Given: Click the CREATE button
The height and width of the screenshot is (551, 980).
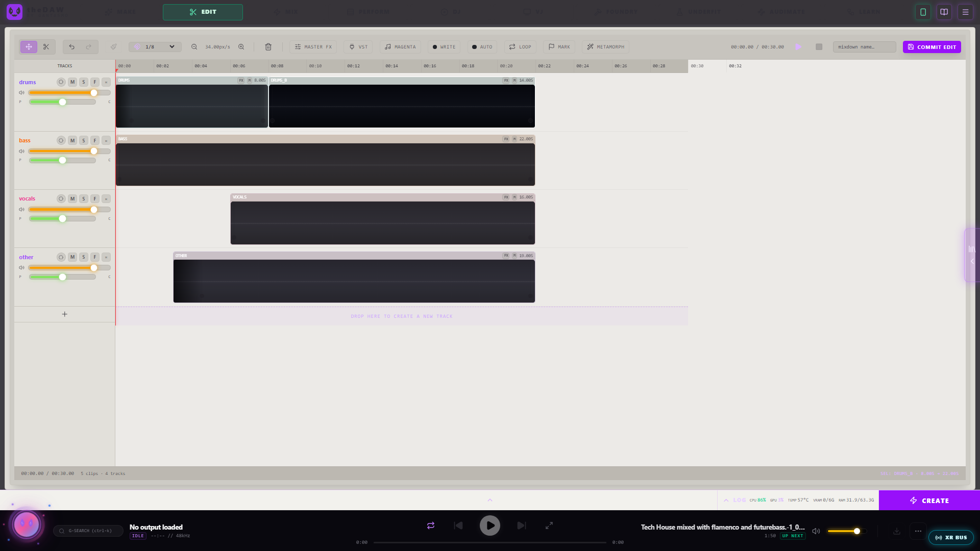Looking at the screenshot, I should (x=929, y=500).
